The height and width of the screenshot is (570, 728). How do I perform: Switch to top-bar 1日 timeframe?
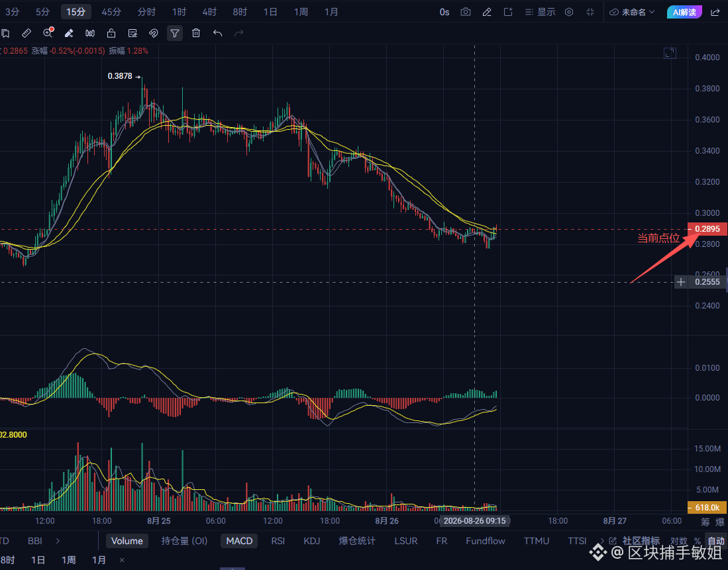tap(270, 12)
